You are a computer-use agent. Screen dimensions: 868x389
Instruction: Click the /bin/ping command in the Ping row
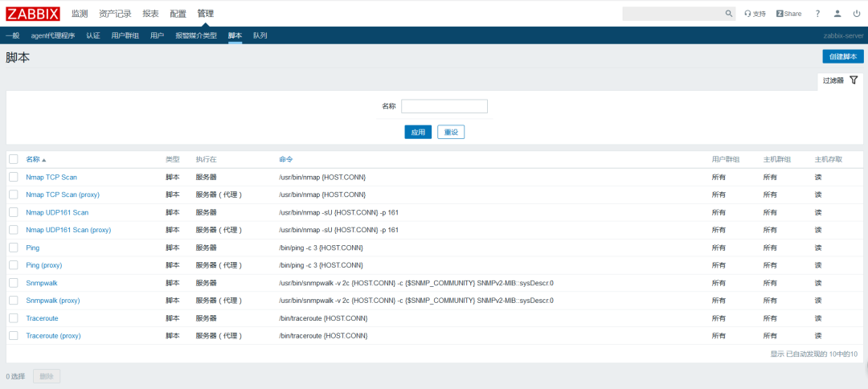[321, 248]
